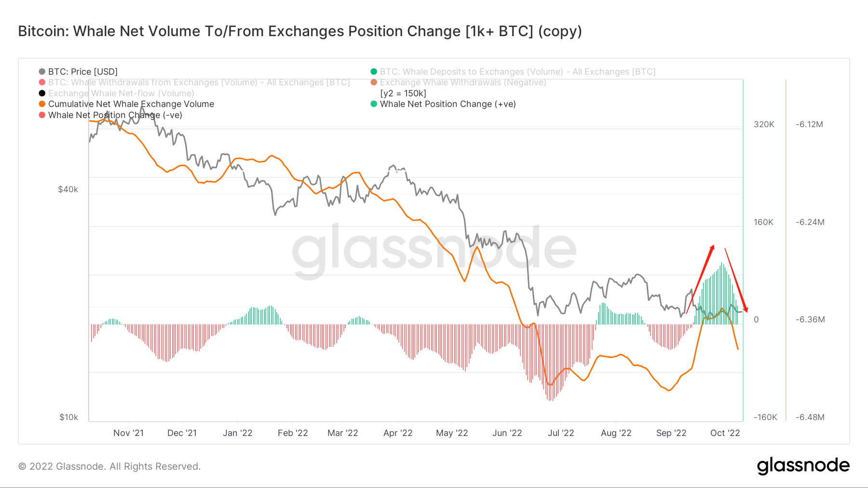Screen dimensions: 868x488
Task: Click the [y2 = 150k] legend label
Action: coord(403,93)
